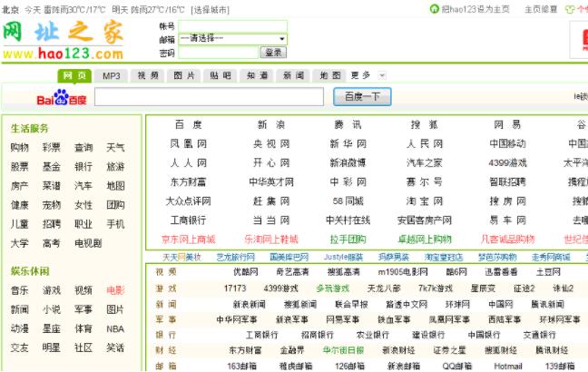
Task: Open the 4399游戏 link in main grid
Action: pyautogui.click(x=507, y=163)
